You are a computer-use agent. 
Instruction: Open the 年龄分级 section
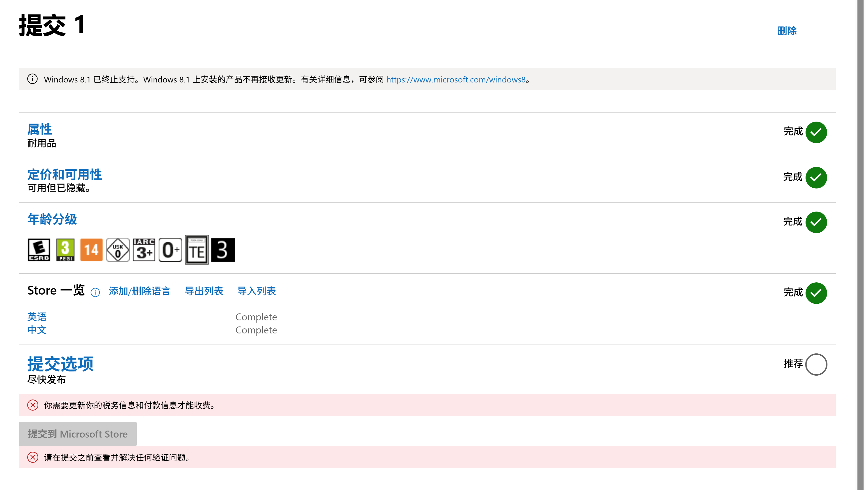pyautogui.click(x=52, y=219)
